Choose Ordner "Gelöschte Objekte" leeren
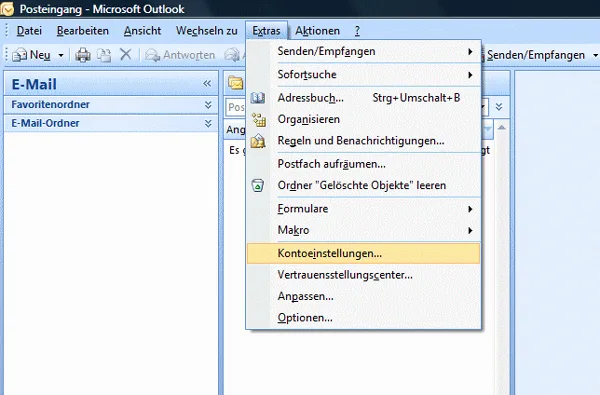The width and height of the screenshot is (600, 395). click(364, 186)
